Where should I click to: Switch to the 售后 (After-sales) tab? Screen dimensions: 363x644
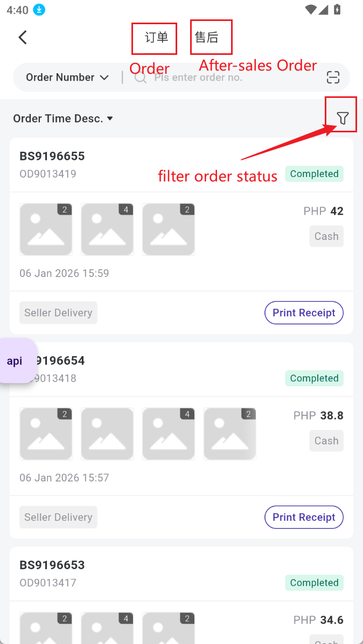206,37
